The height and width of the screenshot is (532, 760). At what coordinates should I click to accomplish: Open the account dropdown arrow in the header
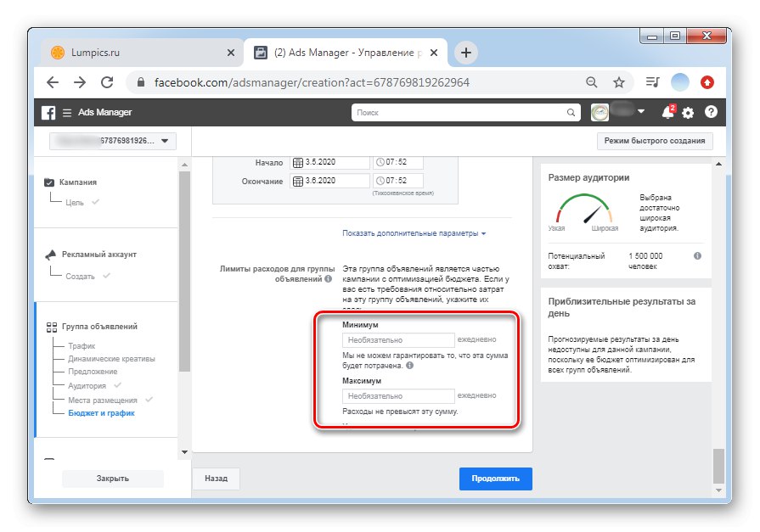(641, 111)
